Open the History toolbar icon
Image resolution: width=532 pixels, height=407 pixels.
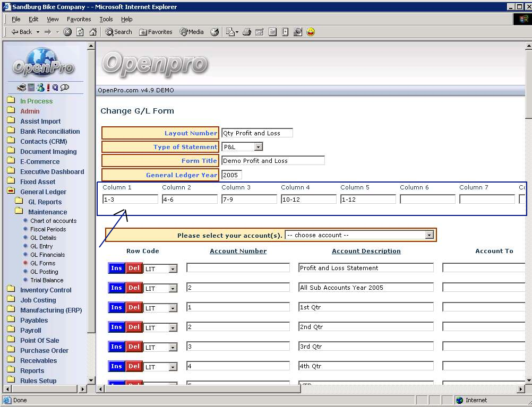point(214,32)
